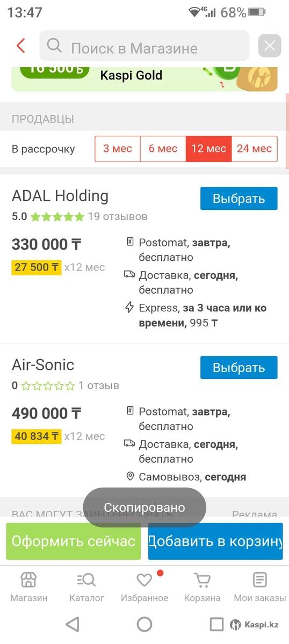Clear search with the X button
The image size is (289, 644).
(270, 46)
